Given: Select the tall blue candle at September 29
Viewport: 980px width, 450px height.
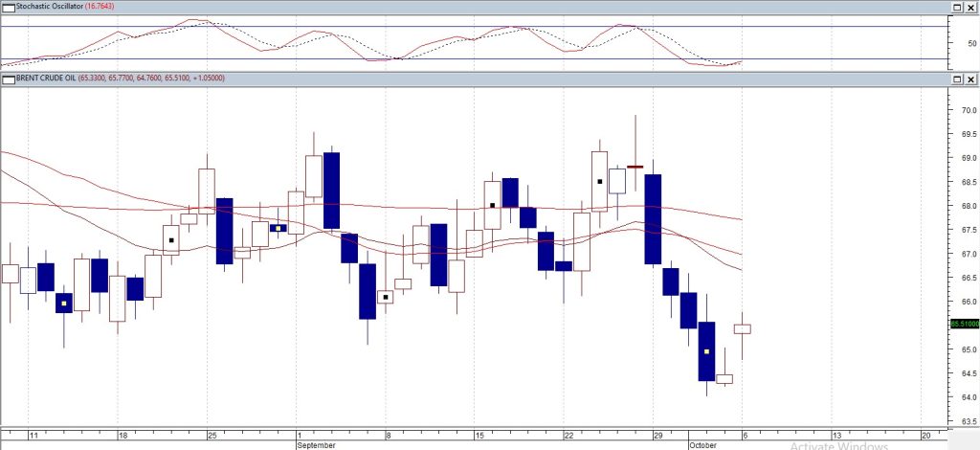Looking at the screenshot, I should pyautogui.click(x=654, y=218).
